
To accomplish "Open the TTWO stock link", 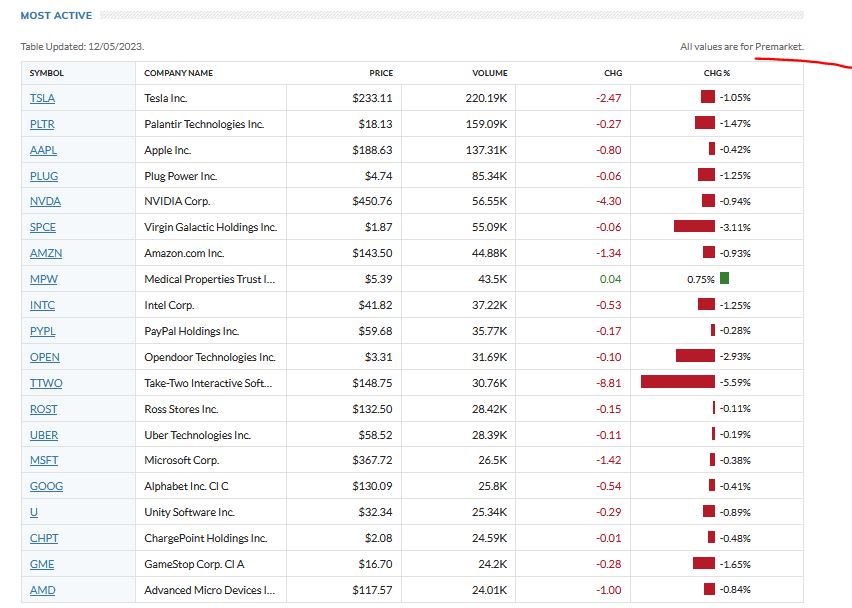I will [46, 383].
